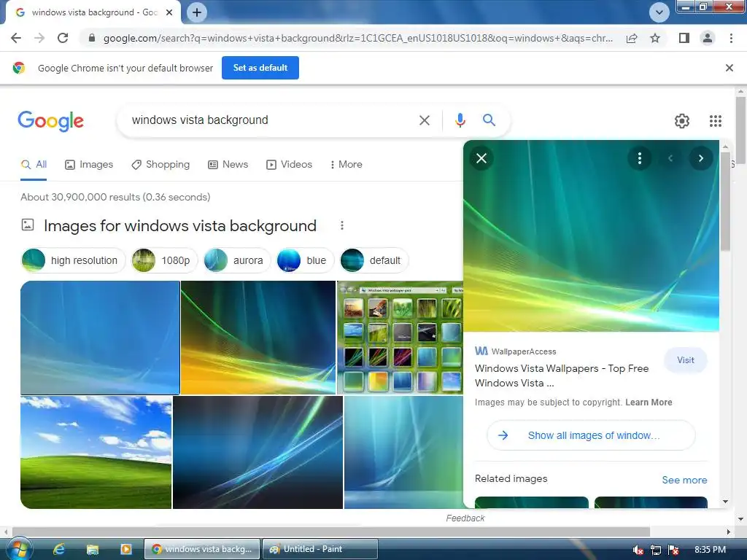Open Windows Explorer folder from taskbar
The width and height of the screenshot is (747, 560).
(93, 549)
